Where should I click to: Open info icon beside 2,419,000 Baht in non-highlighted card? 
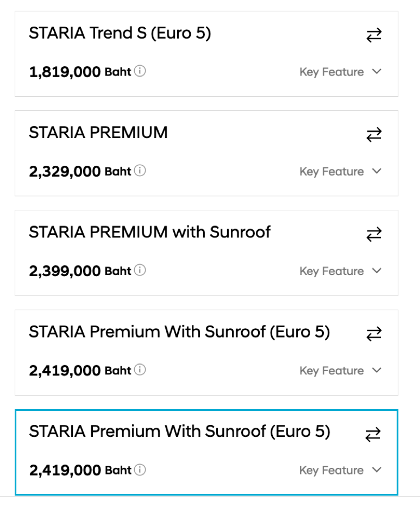click(140, 370)
